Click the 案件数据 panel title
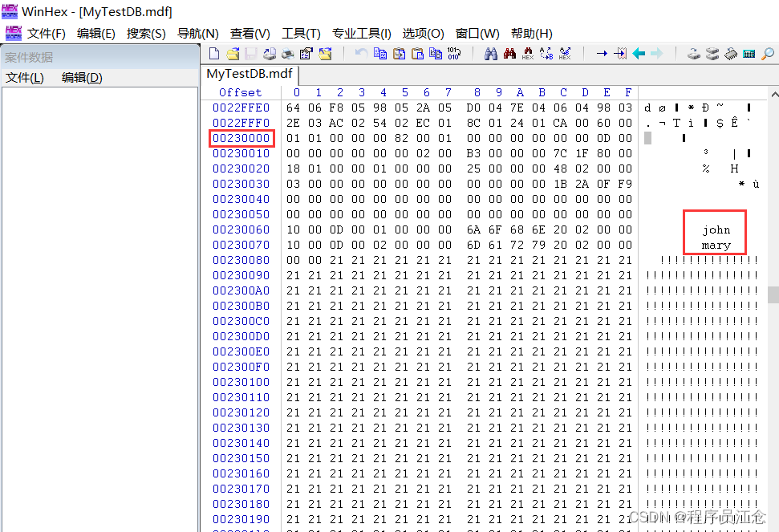The height and width of the screenshot is (532, 779). (x=29, y=58)
